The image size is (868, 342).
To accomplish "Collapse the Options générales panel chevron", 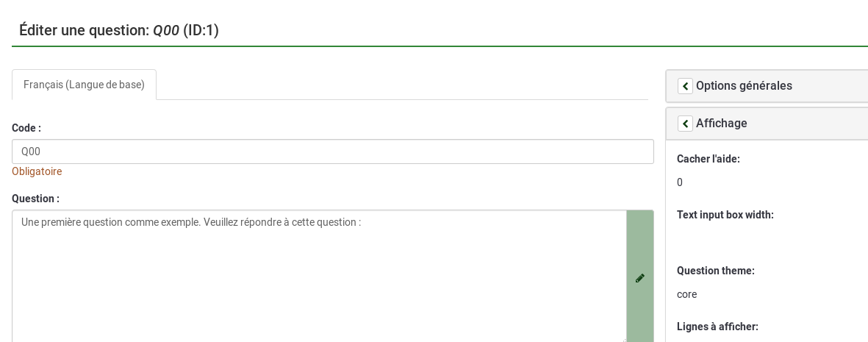I will [685, 86].
